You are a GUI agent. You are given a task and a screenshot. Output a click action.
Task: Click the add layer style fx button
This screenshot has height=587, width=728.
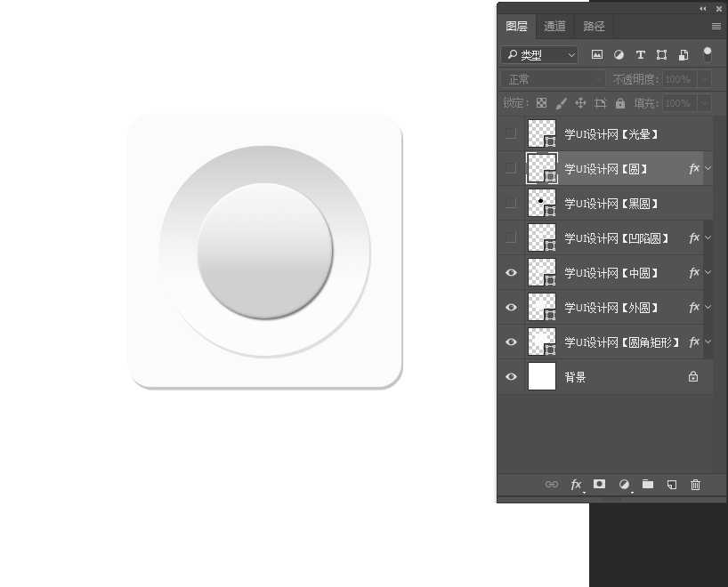(576, 485)
